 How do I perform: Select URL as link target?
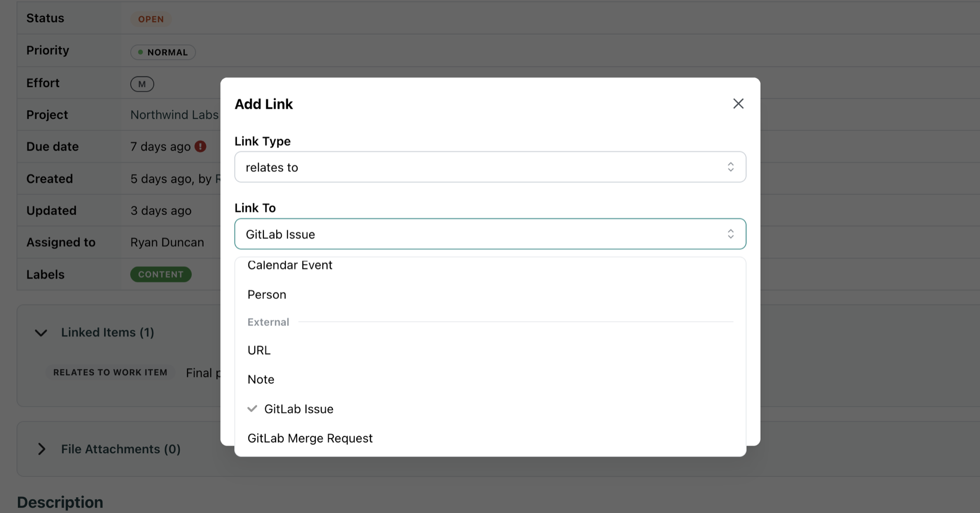[x=490, y=350]
